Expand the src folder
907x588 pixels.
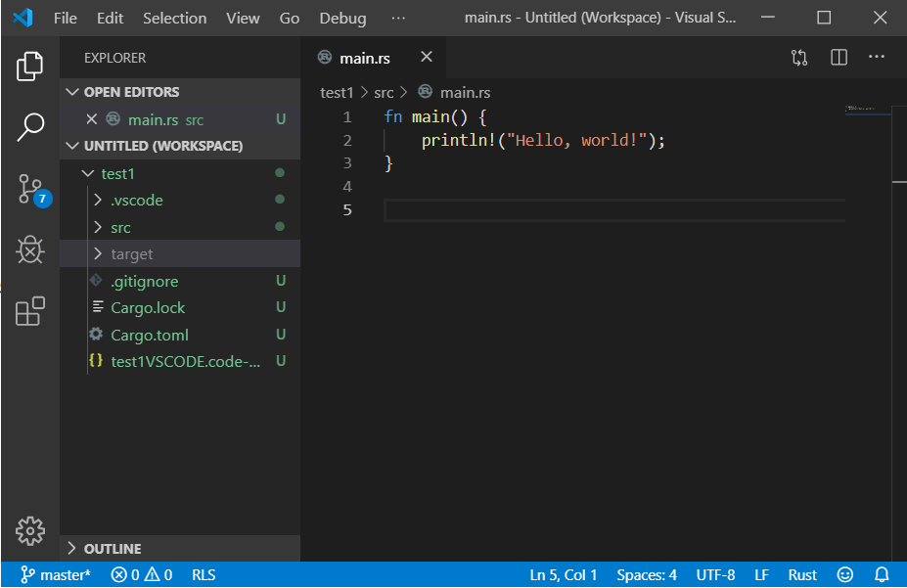pos(180,227)
